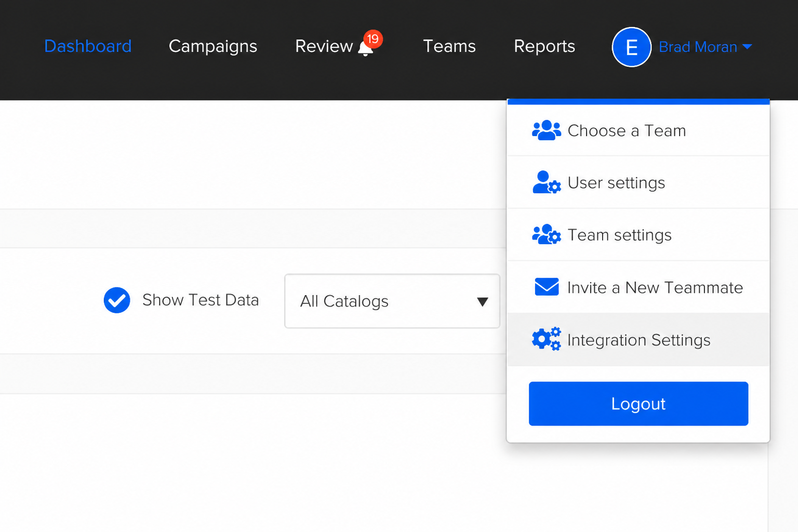
Task: Click the team gear icon for Team settings
Action: click(x=547, y=235)
